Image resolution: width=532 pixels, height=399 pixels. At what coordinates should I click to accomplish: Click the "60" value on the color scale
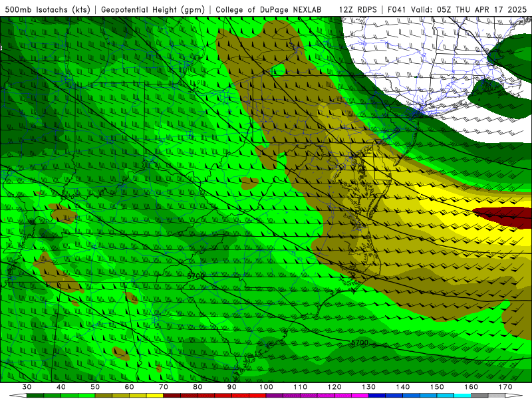[129, 387]
